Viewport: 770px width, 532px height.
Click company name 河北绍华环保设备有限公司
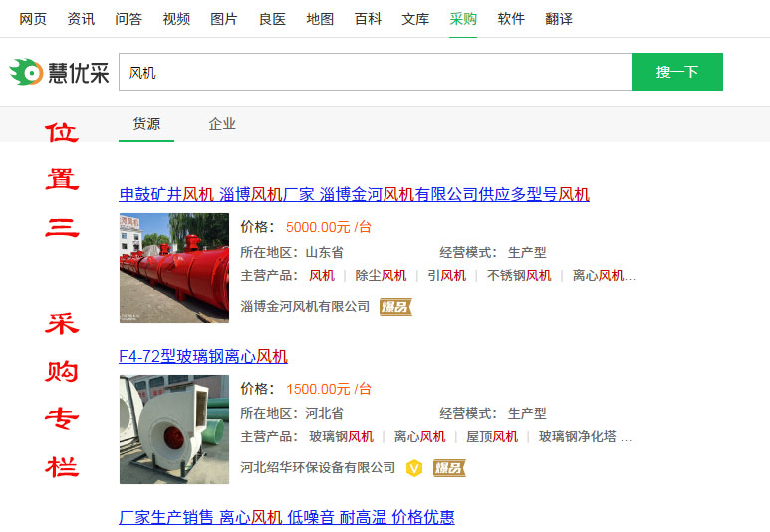point(318,467)
